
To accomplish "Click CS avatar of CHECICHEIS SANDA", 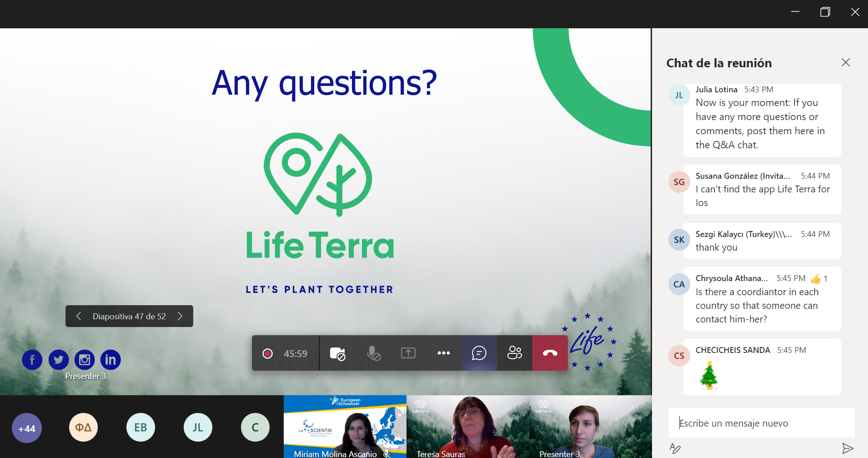I will point(679,356).
